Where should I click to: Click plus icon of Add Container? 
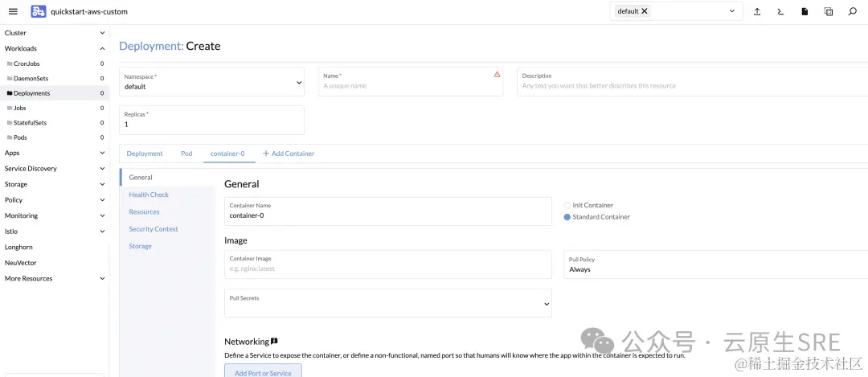[x=266, y=154]
